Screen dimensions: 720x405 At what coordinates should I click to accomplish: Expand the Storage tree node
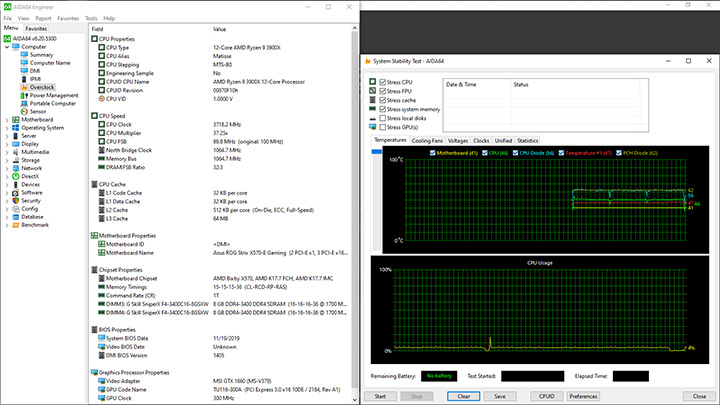click(x=6, y=160)
